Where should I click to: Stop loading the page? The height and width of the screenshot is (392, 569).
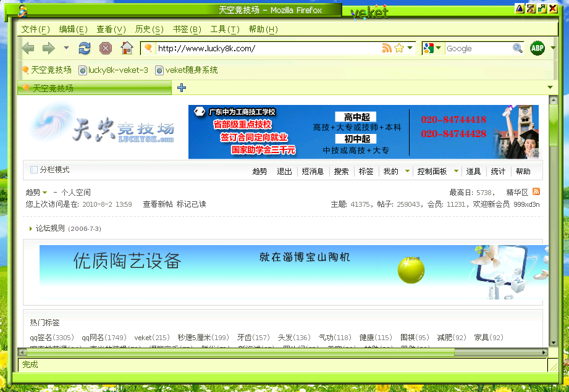point(106,48)
